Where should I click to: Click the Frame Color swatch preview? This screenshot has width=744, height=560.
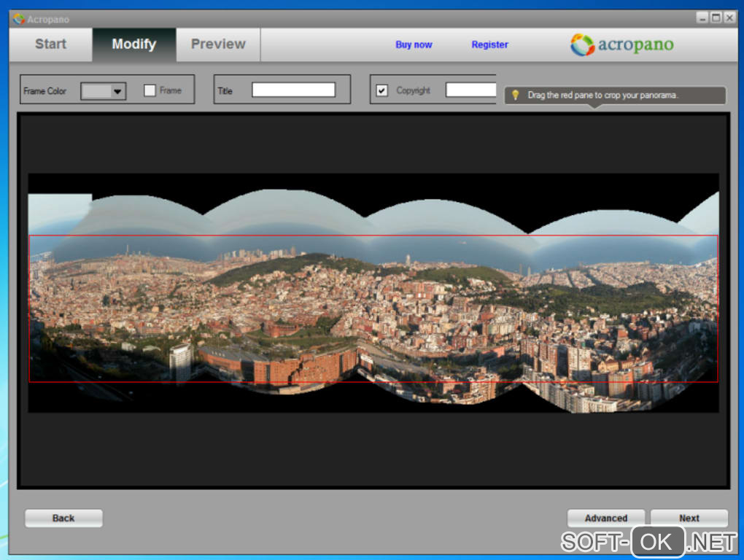point(96,91)
